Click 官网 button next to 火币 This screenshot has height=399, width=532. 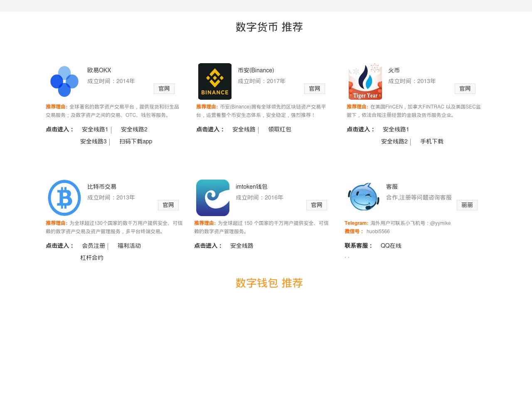pos(465,89)
